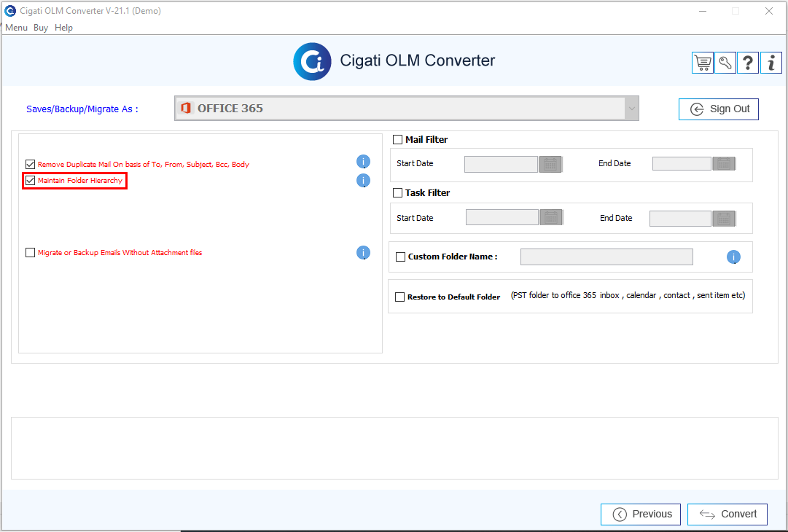The height and width of the screenshot is (532, 788).
Task: Open the shopping cart buy icon
Action: 703,63
